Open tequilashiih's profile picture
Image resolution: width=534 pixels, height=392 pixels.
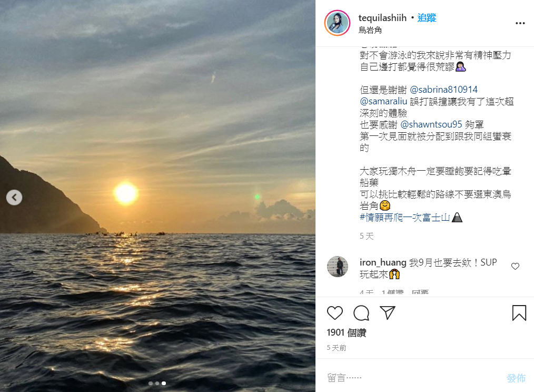(x=337, y=23)
